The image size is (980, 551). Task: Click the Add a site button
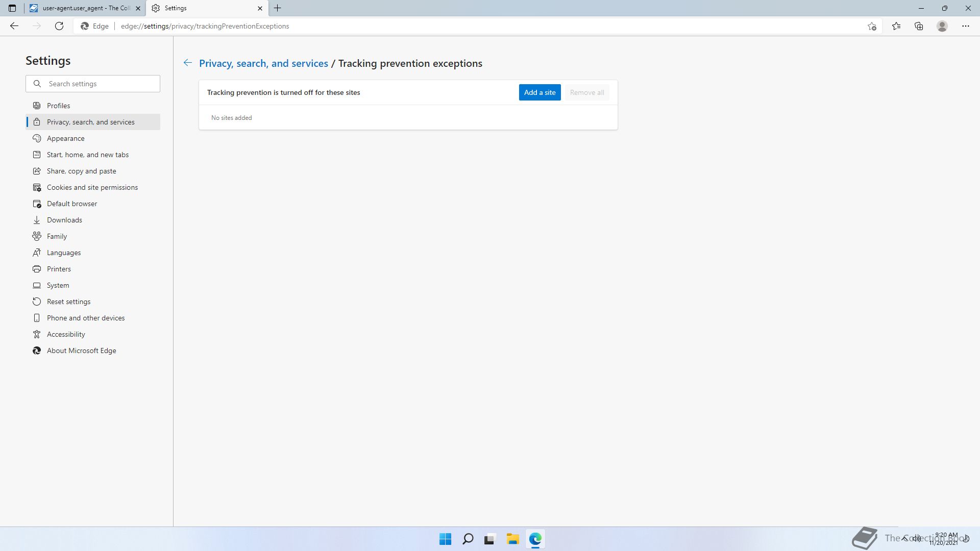tap(540, 92)
